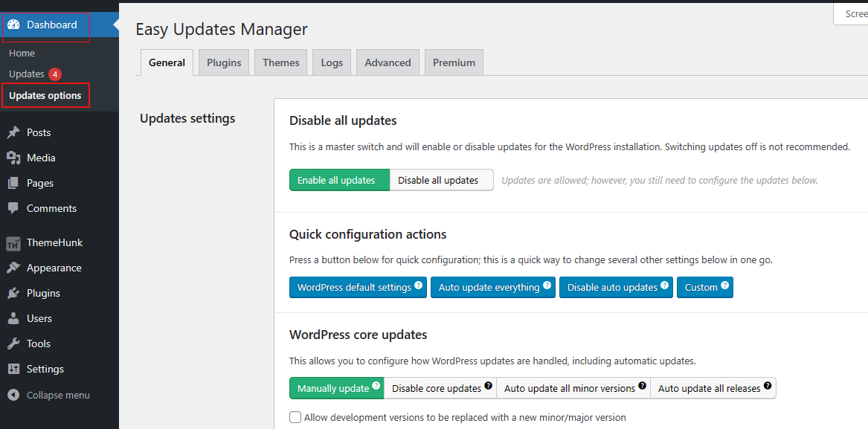Open the Screen Options dropdown
This screenshot has width=868, height=429.
854,14
